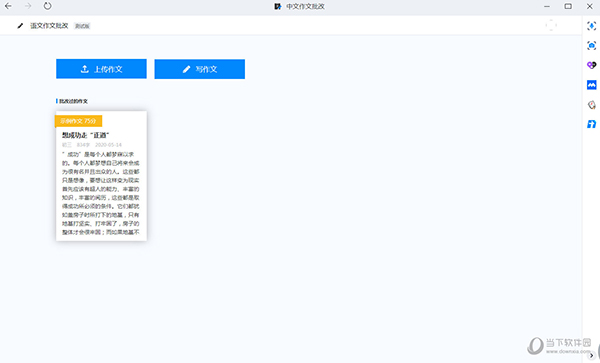The height and width of the screenshot is (363, 600).
Task: Open the sample essay card 想成功走正道
Action: click(x=101, y=176)
